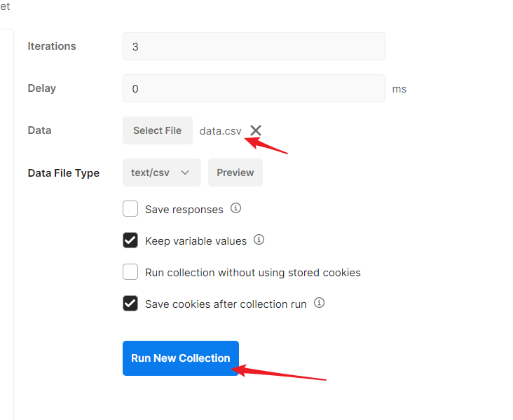This screenshot has height=420, width=513.
Task: Click the Delay label text
Action: click(41, 88)
